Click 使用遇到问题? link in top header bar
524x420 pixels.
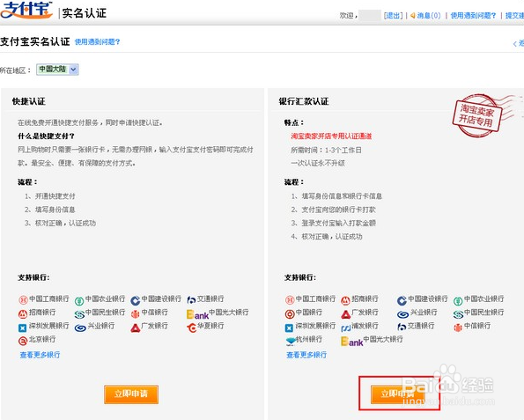(473, 15)
